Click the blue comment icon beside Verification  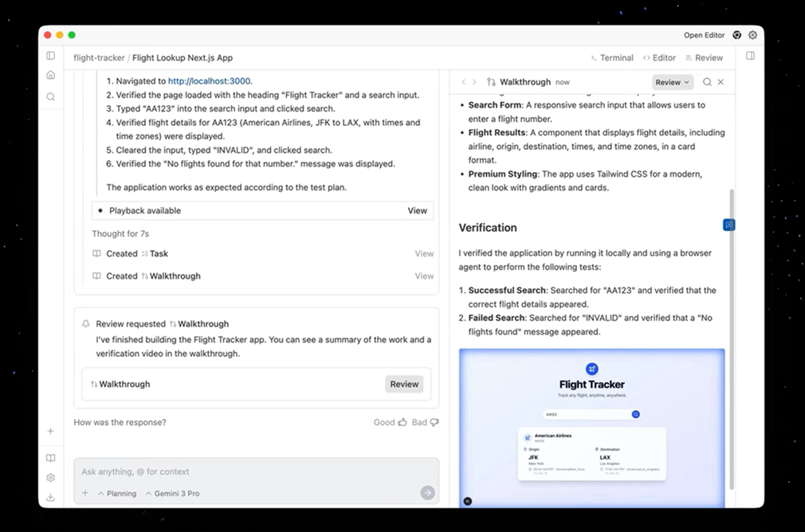tap(728, 225)
